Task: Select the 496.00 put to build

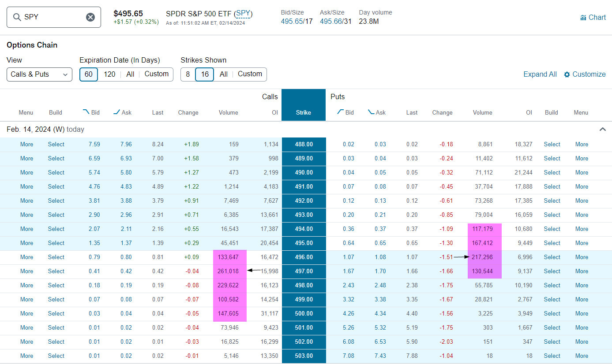Action: [x=552, y=257]
